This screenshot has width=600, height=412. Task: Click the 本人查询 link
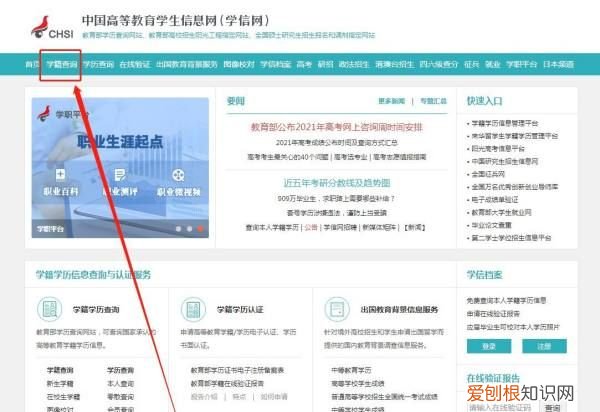(x=121, y=383)
